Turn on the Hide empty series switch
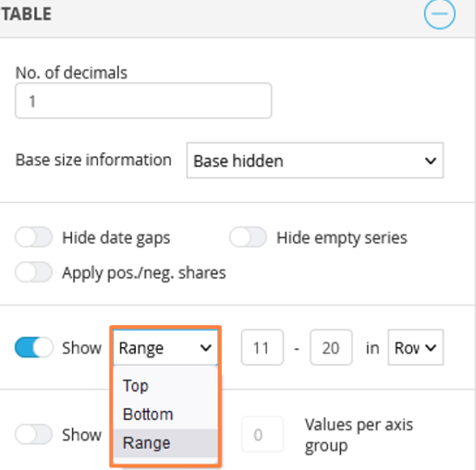This screenshot has height=470, width=476. point(248,237)
